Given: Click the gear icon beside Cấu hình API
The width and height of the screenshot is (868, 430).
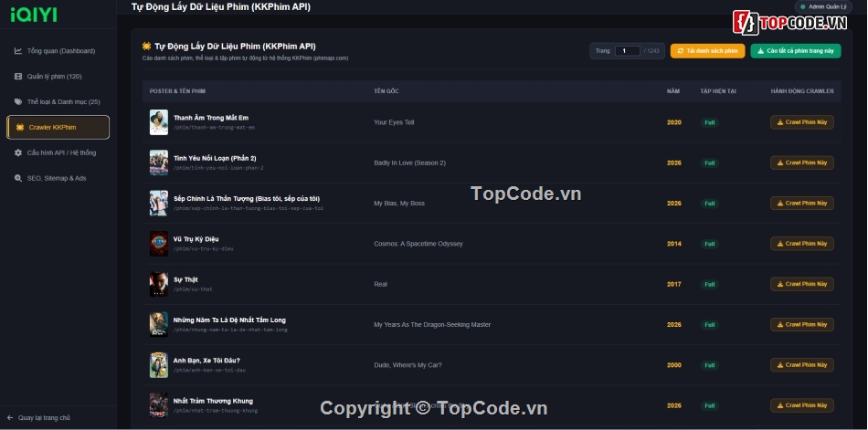Looking at the screenshot, I should point(18,152).
